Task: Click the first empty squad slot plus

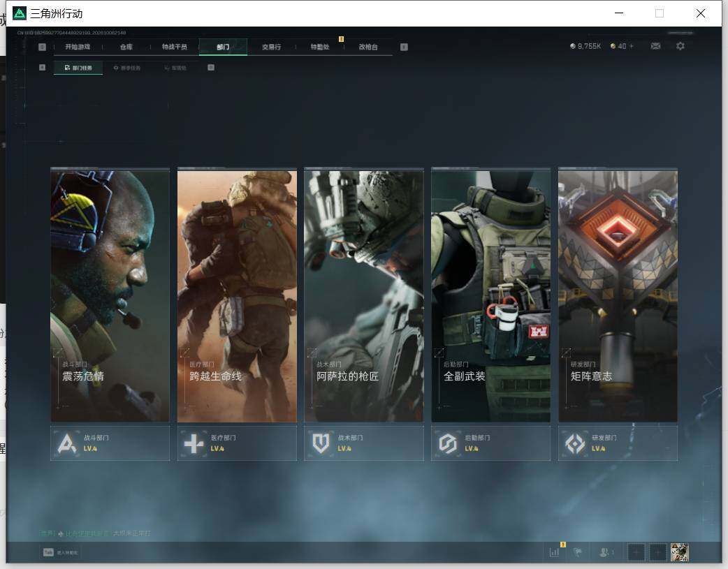Action: click(636, 552)
